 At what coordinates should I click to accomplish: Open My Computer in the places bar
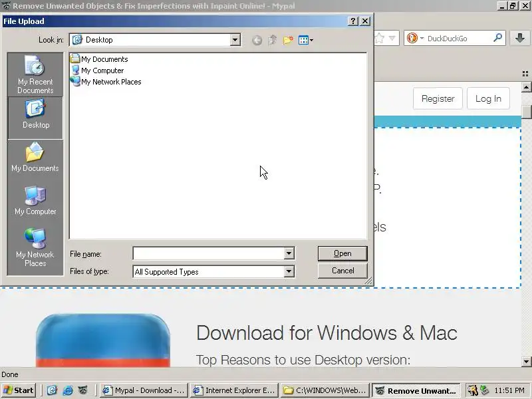coord(35,201)
